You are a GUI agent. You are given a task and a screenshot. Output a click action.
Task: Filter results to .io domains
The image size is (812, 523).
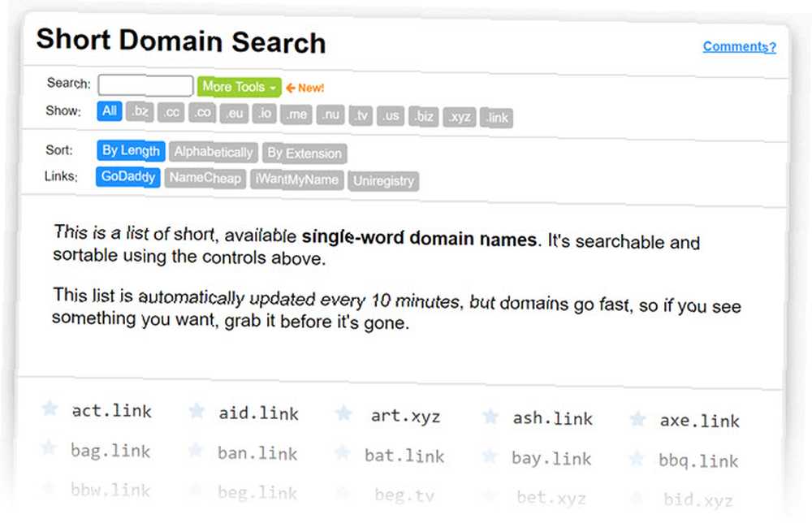[265, 114]
